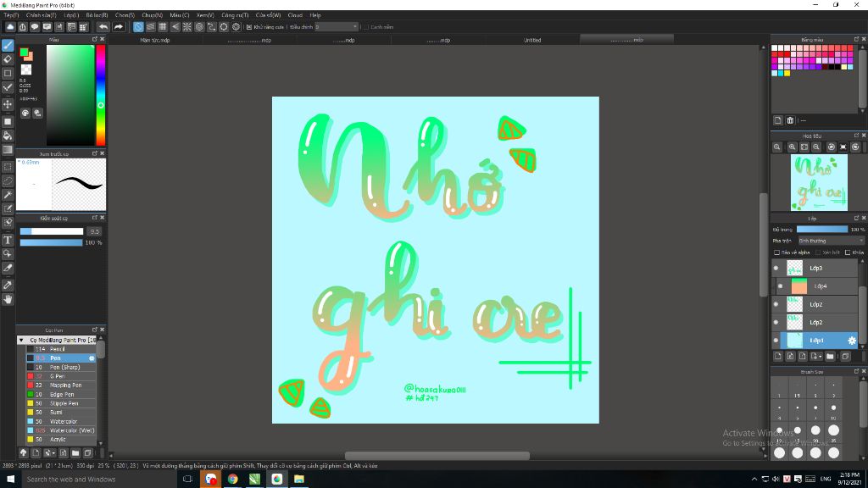
Task: Select the Edge Pen brush
Action: tap(61, 395)
